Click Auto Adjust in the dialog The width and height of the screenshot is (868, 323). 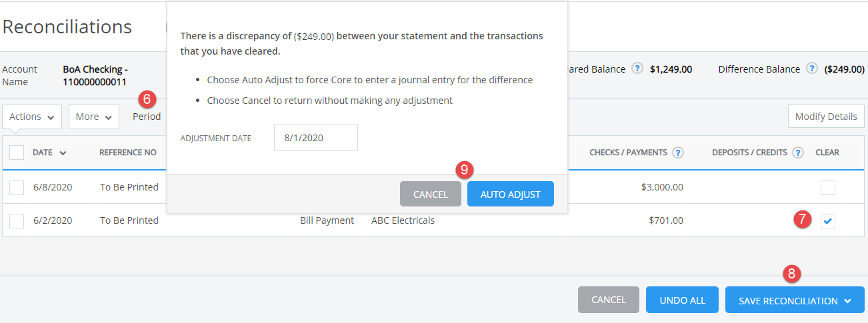click(x=511, y=194)
